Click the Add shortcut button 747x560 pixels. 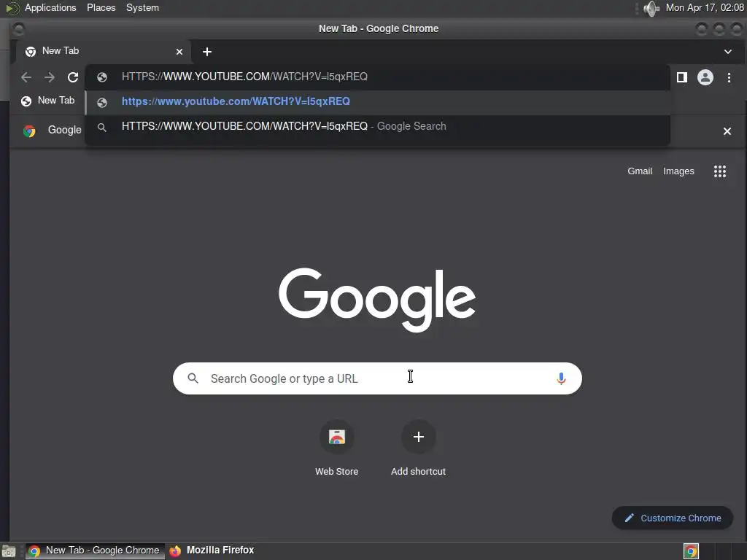pyautogui.click(x=418, y=448)
